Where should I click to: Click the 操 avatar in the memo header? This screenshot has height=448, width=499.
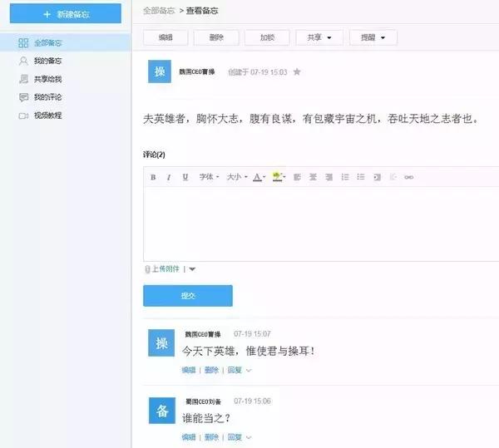[160, 71]
